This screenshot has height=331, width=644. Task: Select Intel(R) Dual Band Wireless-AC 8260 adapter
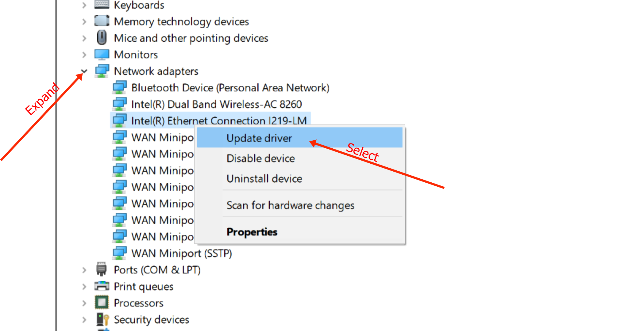(216, 105)
